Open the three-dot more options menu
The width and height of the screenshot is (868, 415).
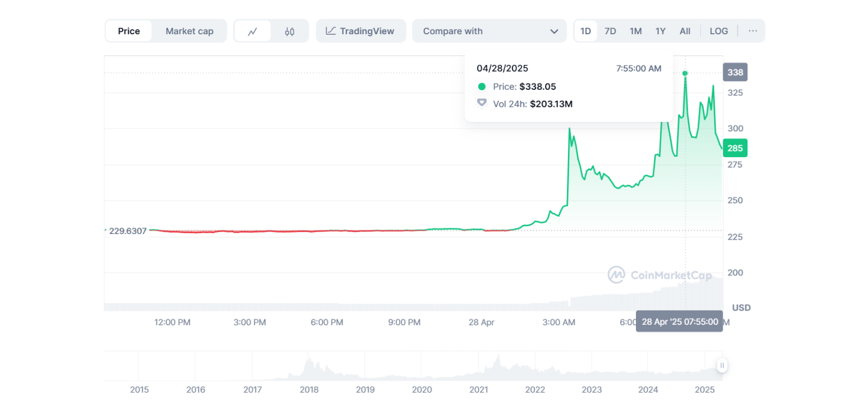(753, 31)
